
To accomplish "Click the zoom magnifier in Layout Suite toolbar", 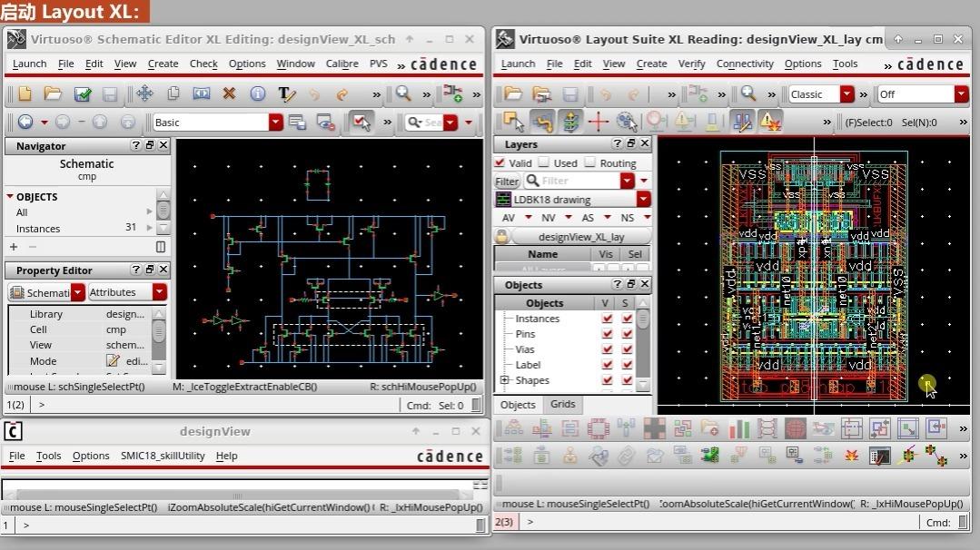I will coord(748,93).
